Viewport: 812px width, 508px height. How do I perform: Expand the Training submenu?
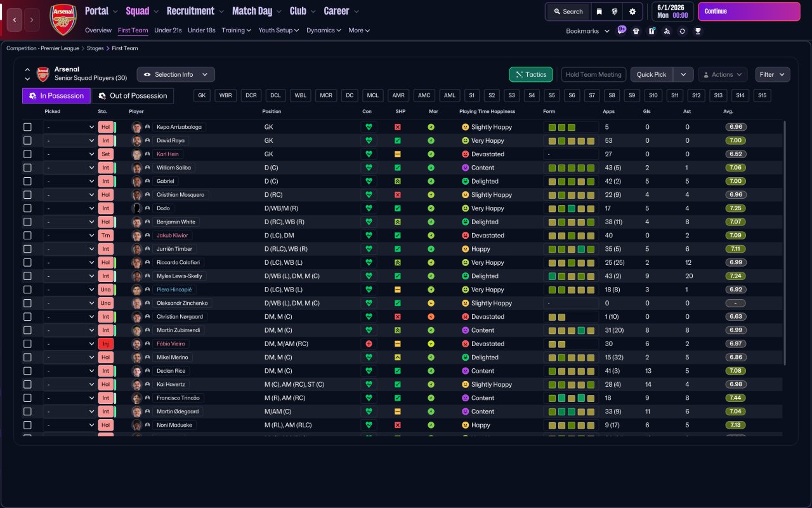[236, 30]
